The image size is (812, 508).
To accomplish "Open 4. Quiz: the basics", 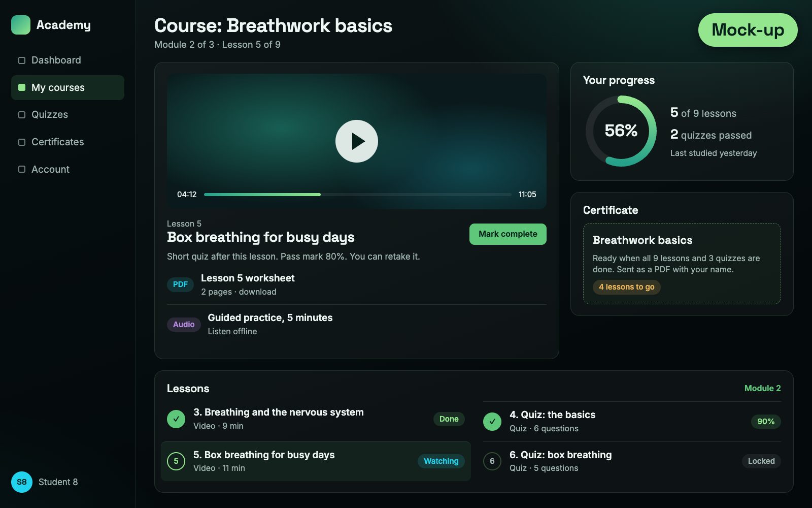I will [632, 422].
